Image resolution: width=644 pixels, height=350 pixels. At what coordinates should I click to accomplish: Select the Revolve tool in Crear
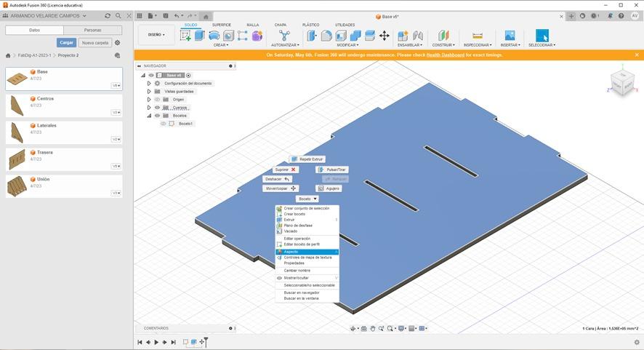(214, 36)
